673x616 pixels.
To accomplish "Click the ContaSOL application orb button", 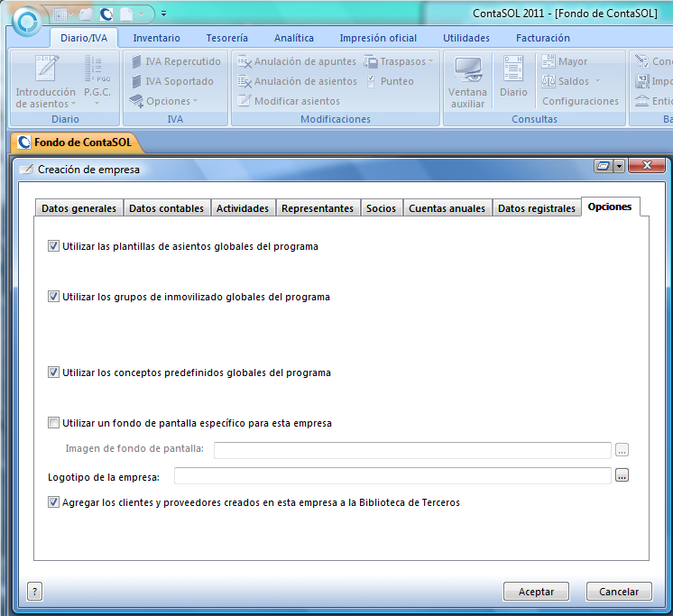I will point(27,20).
